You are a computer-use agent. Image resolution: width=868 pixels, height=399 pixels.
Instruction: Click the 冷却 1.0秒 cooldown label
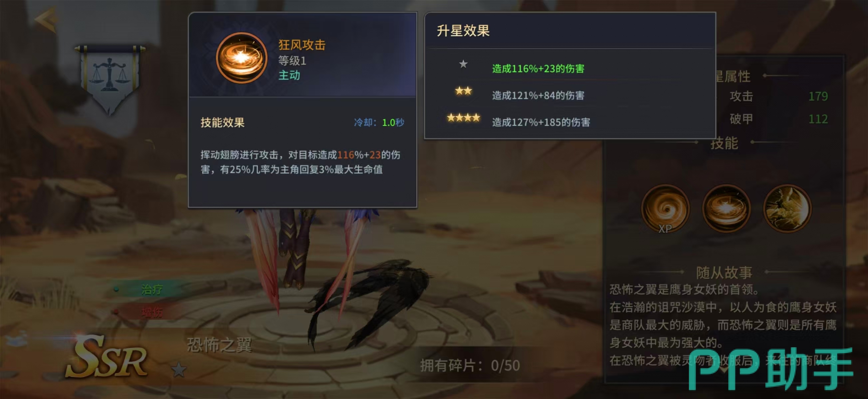[379, 122]
